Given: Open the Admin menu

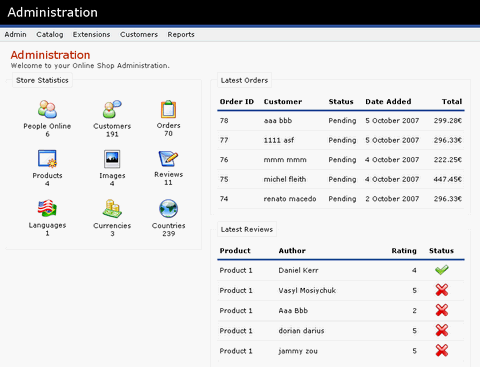Looking at the screenshot, I should click(x=15, y=34).
